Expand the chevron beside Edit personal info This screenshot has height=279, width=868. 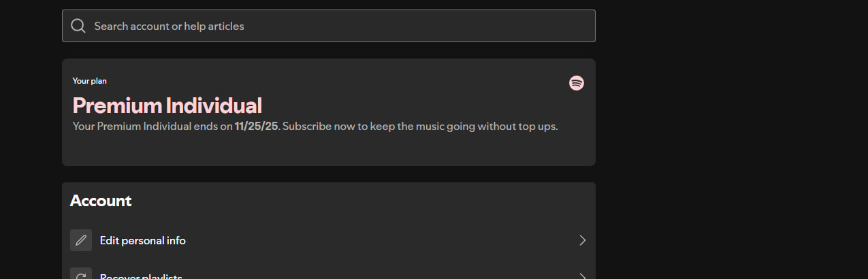pos(582,240)
